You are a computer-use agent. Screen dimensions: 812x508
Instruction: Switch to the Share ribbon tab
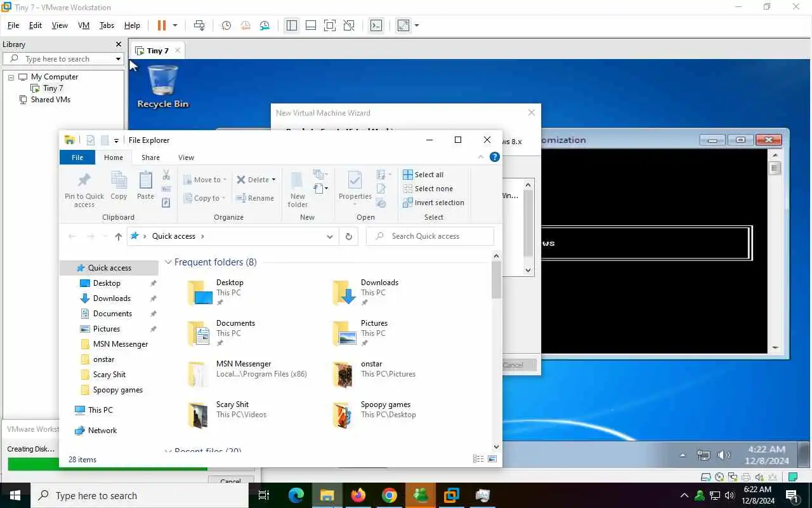[x=150, y=157]
